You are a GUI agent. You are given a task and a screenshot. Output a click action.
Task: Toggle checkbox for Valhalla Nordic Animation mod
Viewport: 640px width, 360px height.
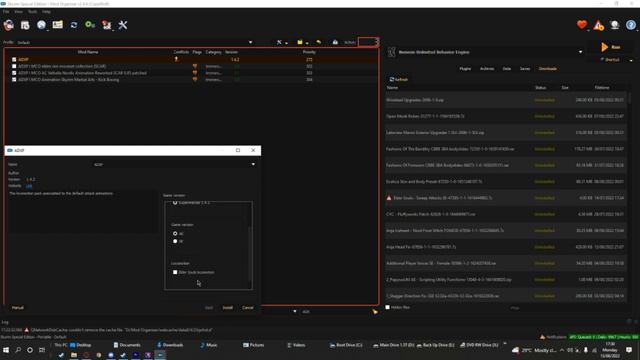(14, 73)
